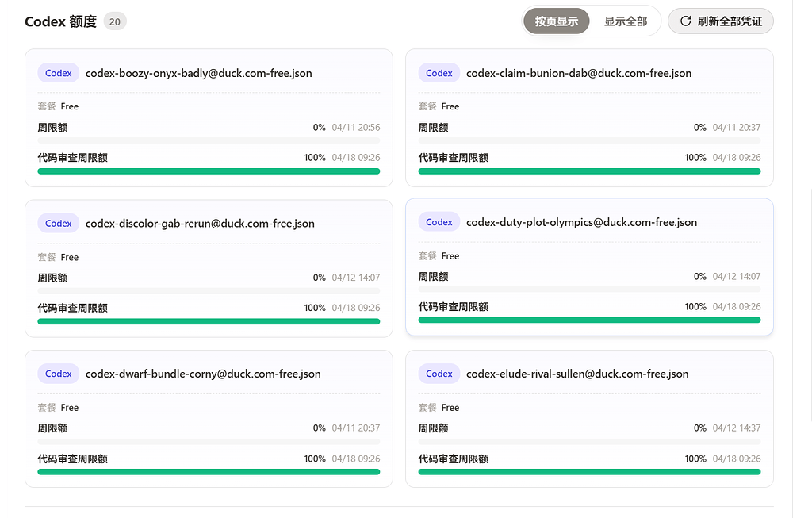Viewport: 812px width, 518px height.
Task: Click 周限额 label on elude-rival-sullen card
Action: (x=434, y=428)
